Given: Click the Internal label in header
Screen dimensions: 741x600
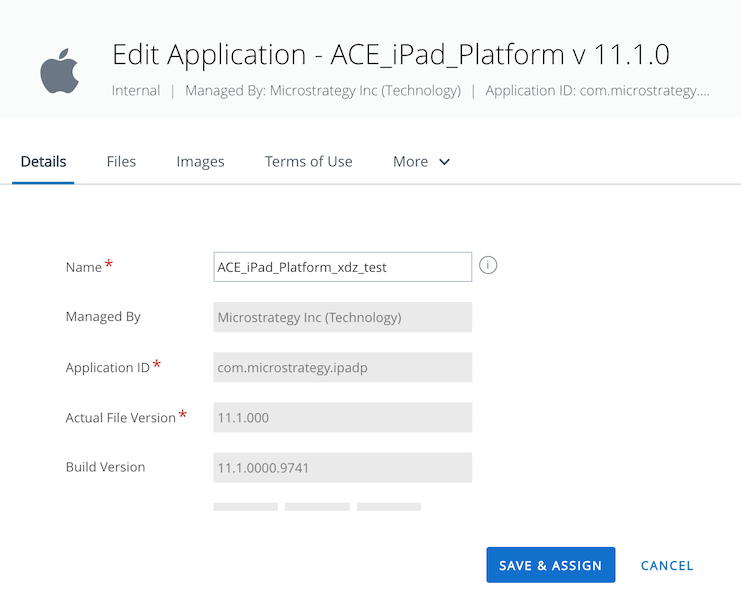Looking at the screenshot, I should coord(136,91).
